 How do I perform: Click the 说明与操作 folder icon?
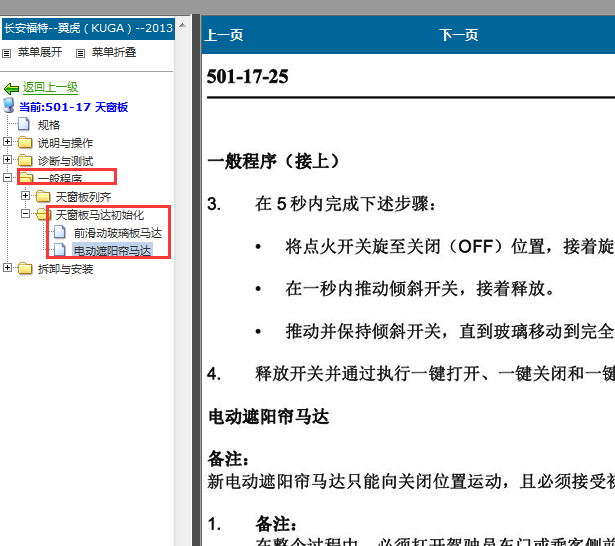point(25,142)
